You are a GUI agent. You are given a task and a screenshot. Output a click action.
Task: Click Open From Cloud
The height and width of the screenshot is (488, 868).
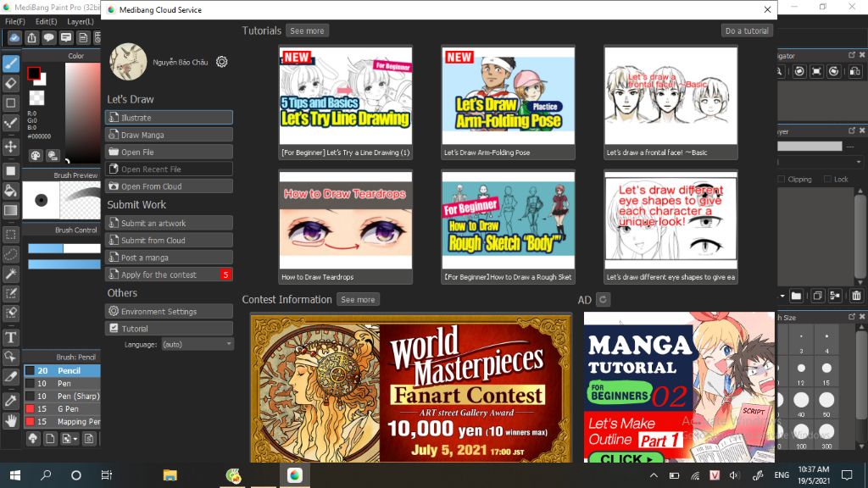pyautogui.click(x=169, y=186)
